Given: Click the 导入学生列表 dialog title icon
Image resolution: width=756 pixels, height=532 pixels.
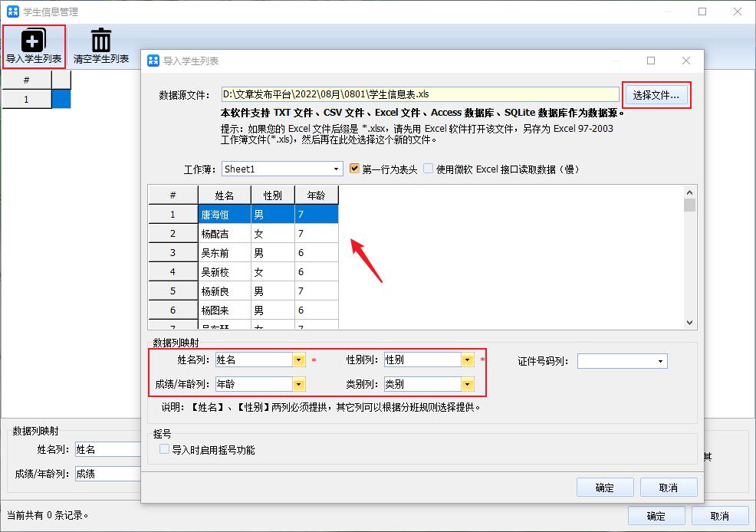Looking at the screenshot, I should pos(153,61).
